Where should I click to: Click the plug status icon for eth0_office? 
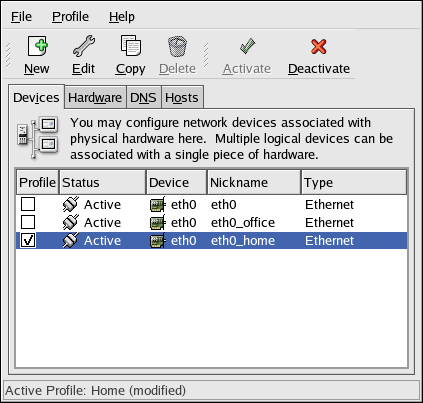point(71,222)
